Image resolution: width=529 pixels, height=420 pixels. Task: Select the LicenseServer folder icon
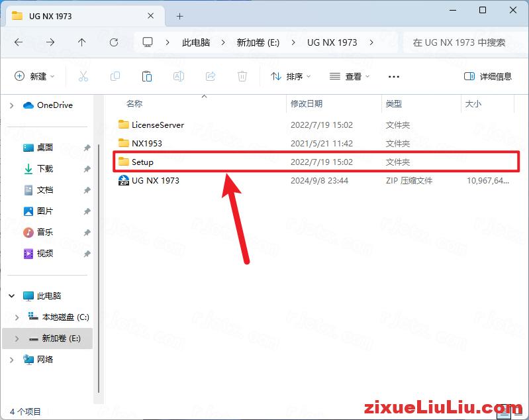pyautogui.click(x=124, y=125)
